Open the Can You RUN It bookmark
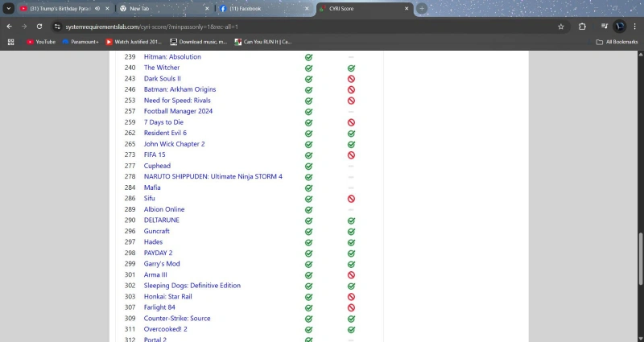This screenshot has width=644, height=342. point(263,42)
